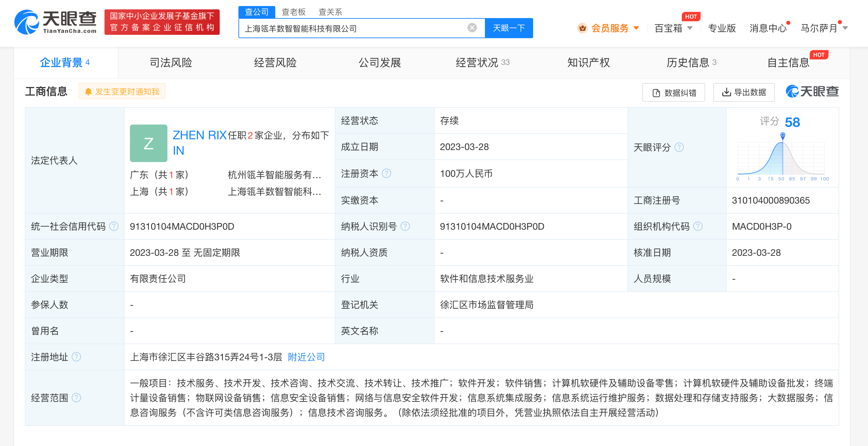Click the 天眼一下 search button
This screenshot has height=446, width=868.
click(x=509, y=28)
